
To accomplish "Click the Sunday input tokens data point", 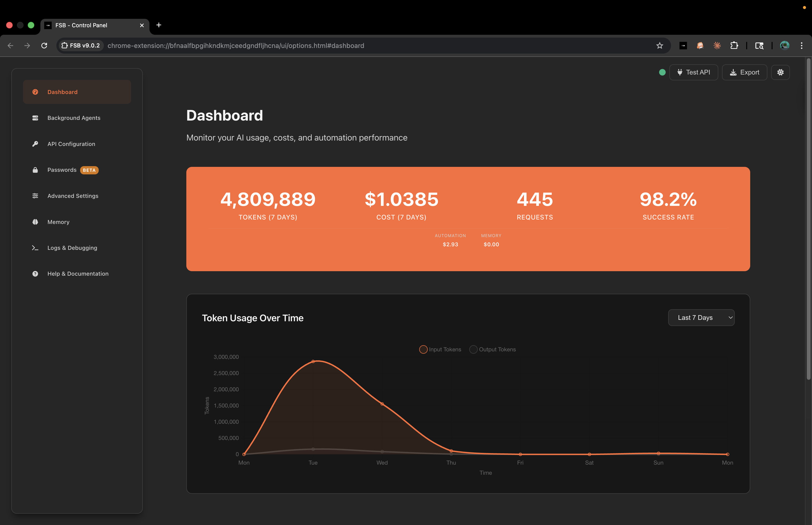I will (x=658, y=453).
